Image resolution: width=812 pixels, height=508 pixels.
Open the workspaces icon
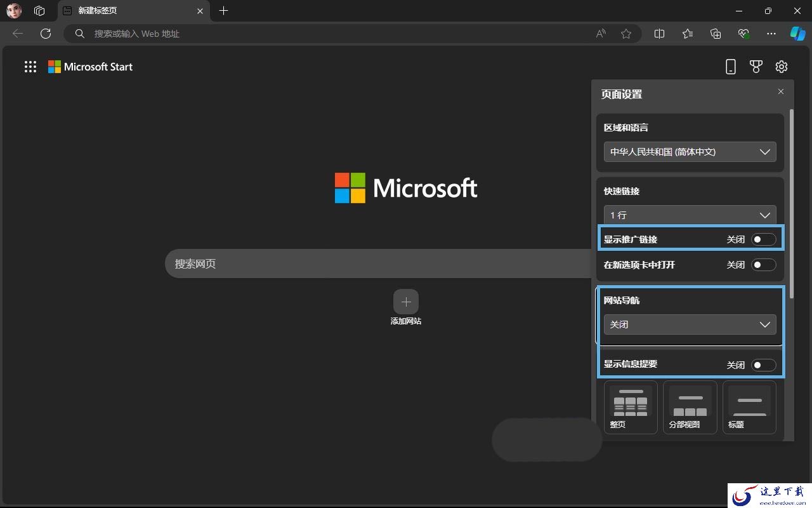point(39,11)
